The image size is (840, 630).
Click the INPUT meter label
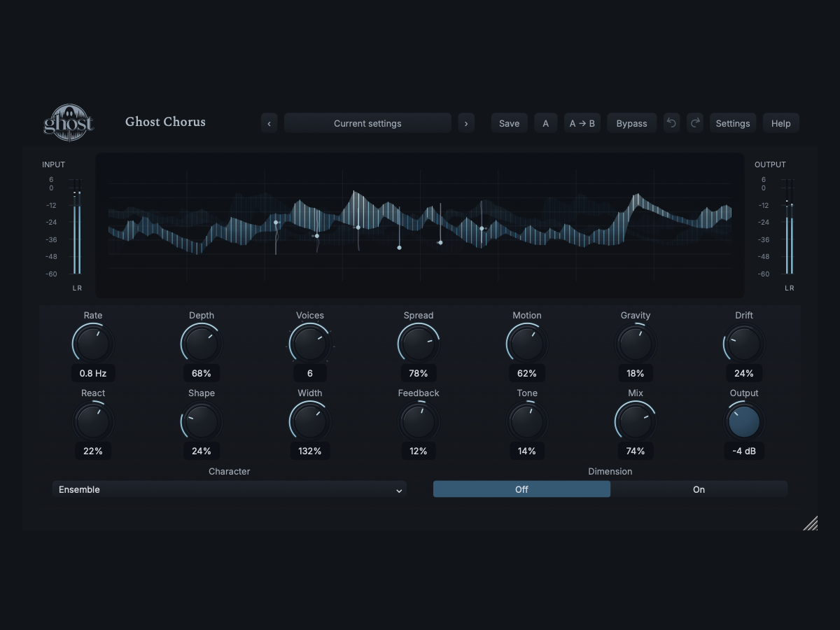point(53,164)
